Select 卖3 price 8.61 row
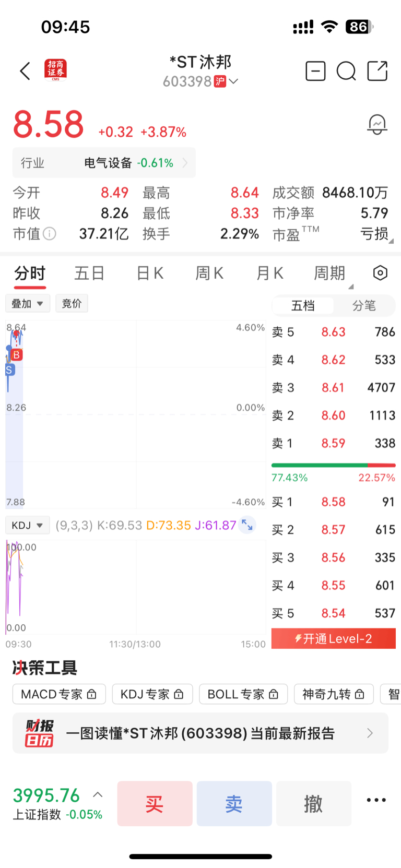Screen dimensions: 401x868 [x=334, y=387]
